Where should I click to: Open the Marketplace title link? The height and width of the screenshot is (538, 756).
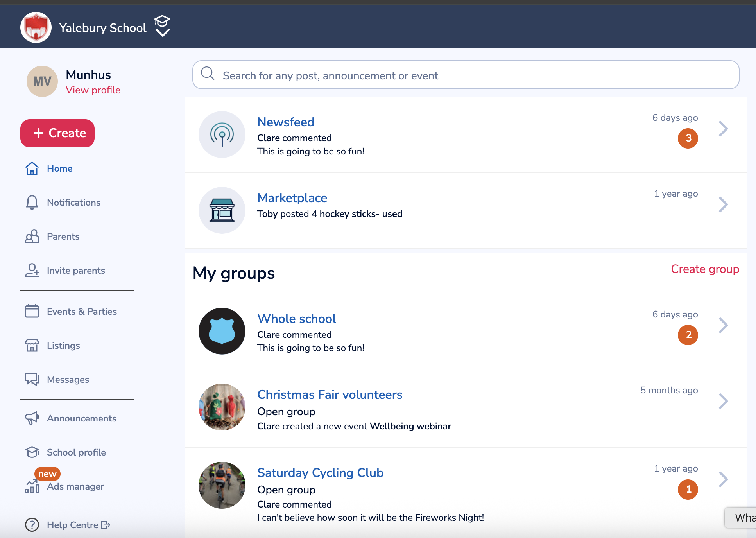point(292,198)
